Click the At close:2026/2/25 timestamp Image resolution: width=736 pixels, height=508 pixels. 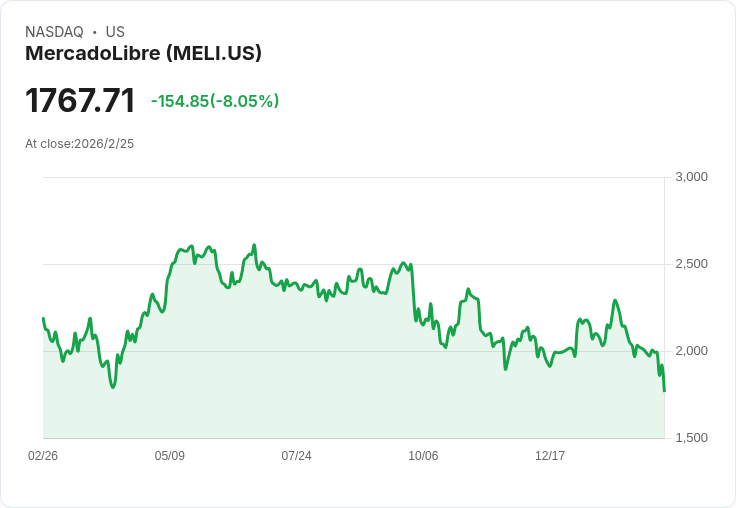[x=79, y=144]
